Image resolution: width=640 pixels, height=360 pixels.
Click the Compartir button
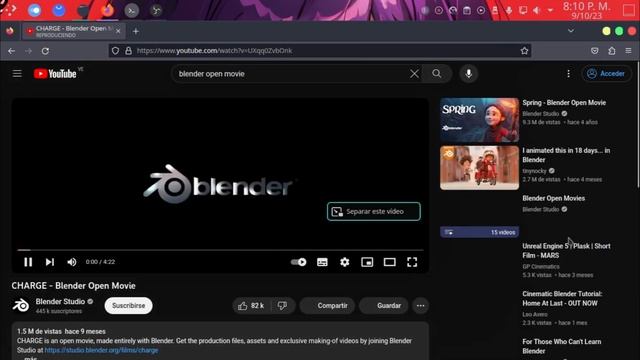pos(327,306)
